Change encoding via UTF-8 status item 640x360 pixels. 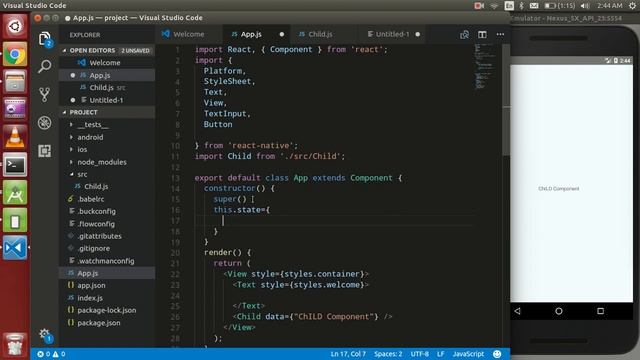coord(420,354)
